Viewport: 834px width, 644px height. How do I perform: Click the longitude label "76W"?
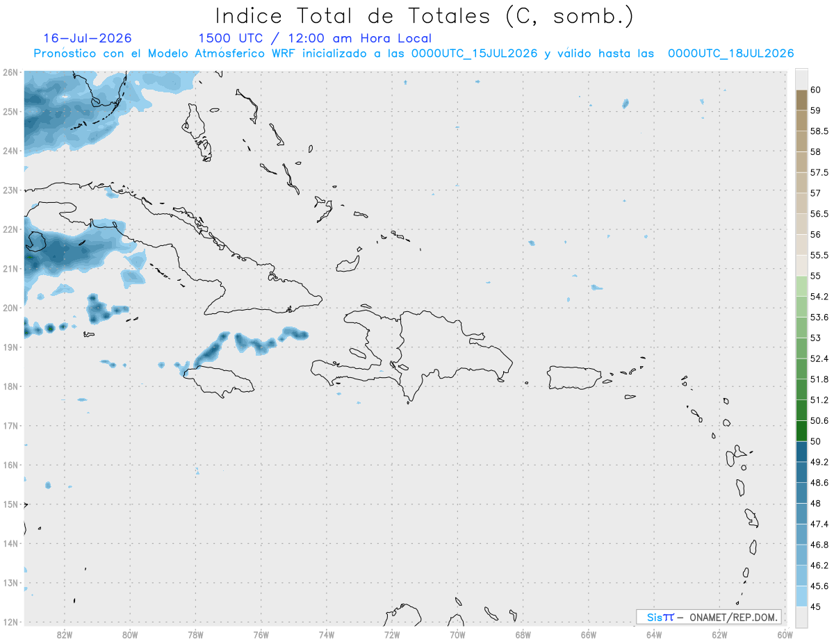click(261, 634)
